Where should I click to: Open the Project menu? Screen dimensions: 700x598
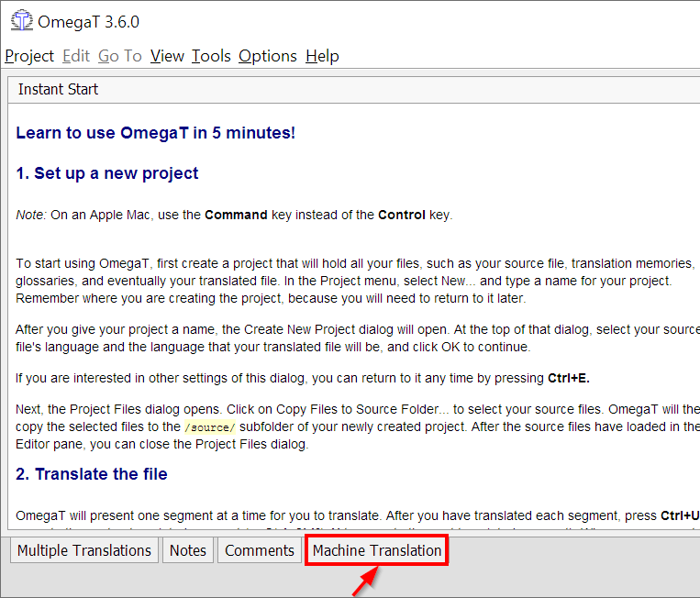pyautogui.click(x=29, y=56)
